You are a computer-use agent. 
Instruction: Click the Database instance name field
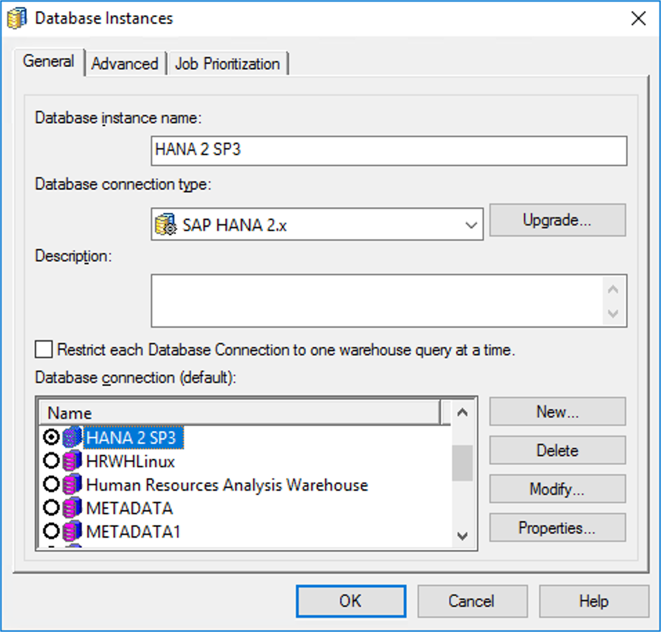point(389,151)
